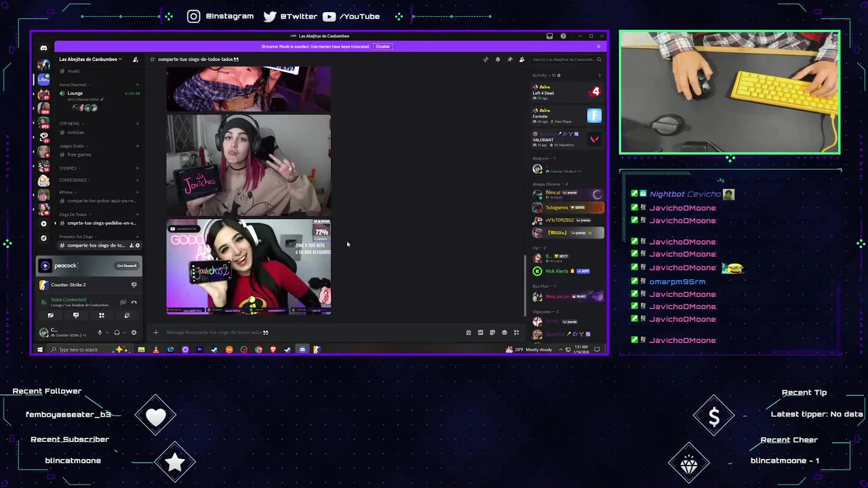The width and height of the screenshot is (868, 488).
Task: Open Tutogames member profile
Action: coord(568,207)
